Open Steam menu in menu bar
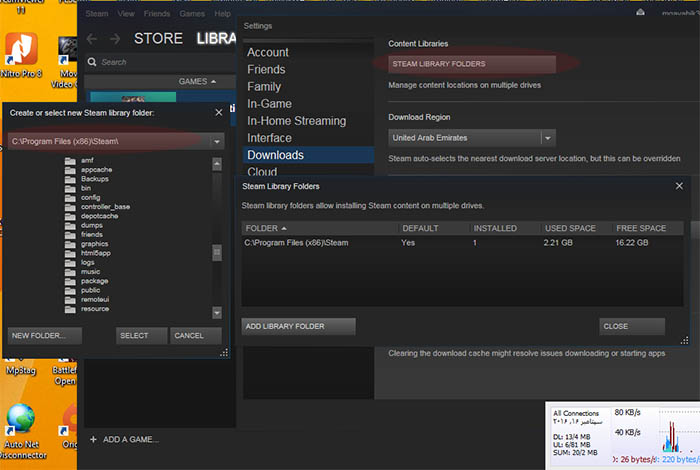 97,14
